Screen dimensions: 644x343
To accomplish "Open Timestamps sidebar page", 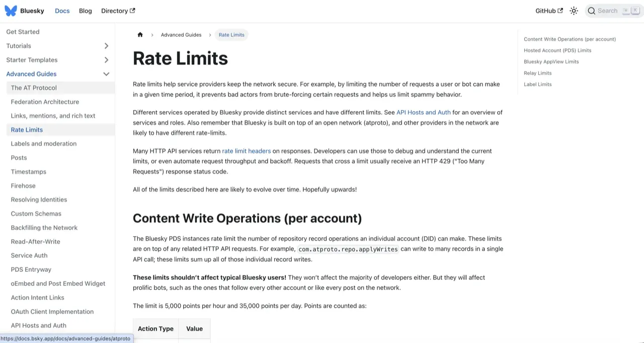I will click(29, 172).
